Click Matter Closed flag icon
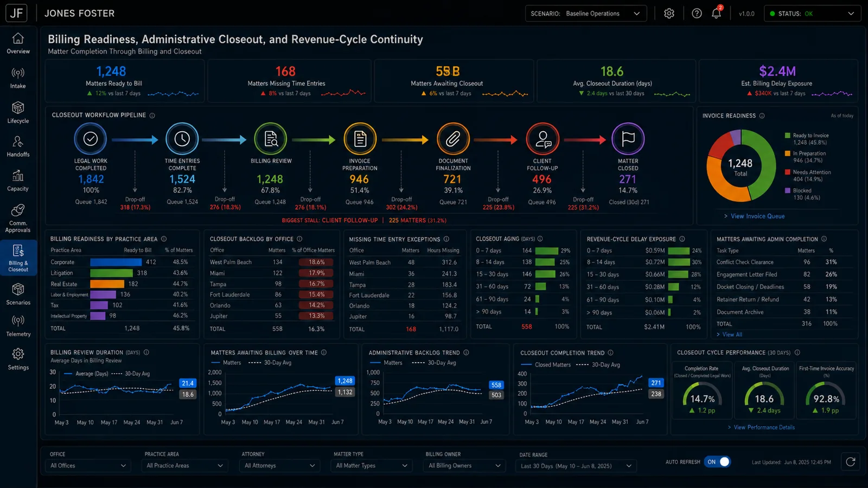 point(628,139)
